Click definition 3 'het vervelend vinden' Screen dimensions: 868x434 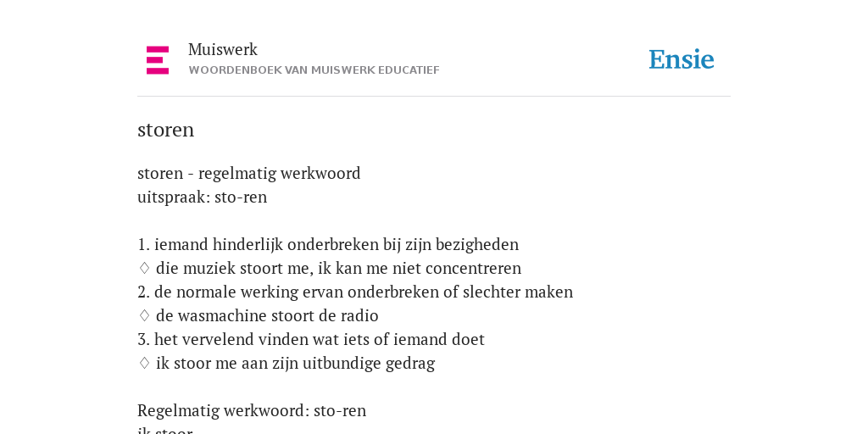pos(311,340)
